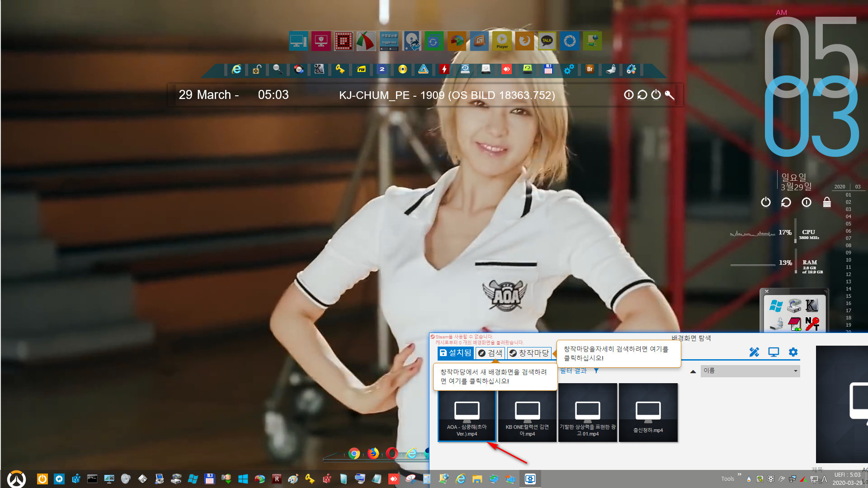The image size is (868, 488).
Task: Click the Overwatch start button on taskbar
Action: 17,479
